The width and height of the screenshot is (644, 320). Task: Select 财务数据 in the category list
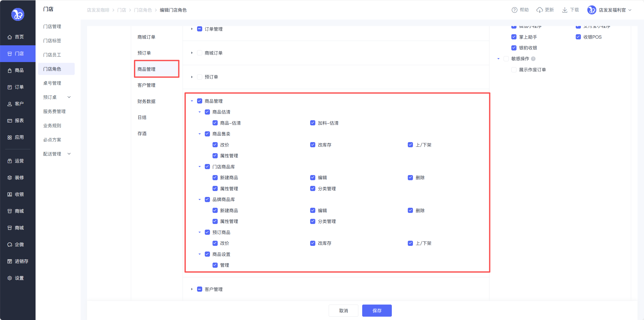point(146,101)
